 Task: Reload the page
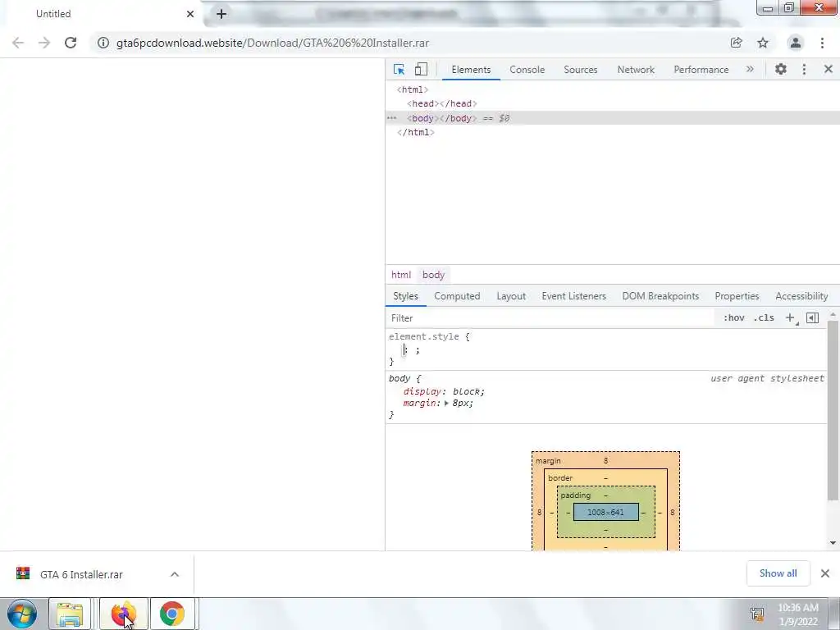(71, 43)
